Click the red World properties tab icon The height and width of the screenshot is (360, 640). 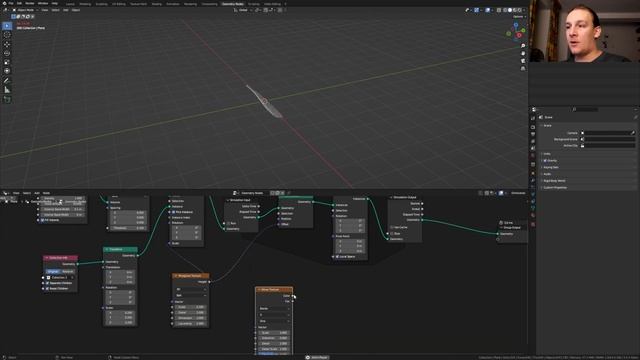(533, 156)
